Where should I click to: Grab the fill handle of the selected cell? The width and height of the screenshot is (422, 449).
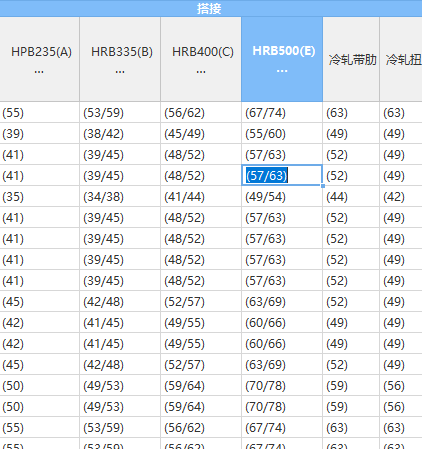(323, 186)
